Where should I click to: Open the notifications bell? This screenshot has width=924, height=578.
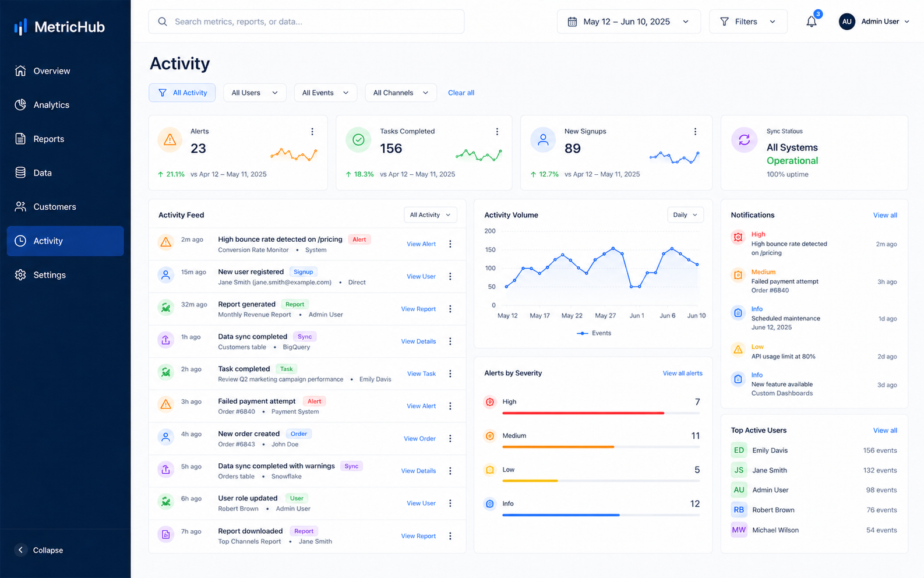point(812,22)
